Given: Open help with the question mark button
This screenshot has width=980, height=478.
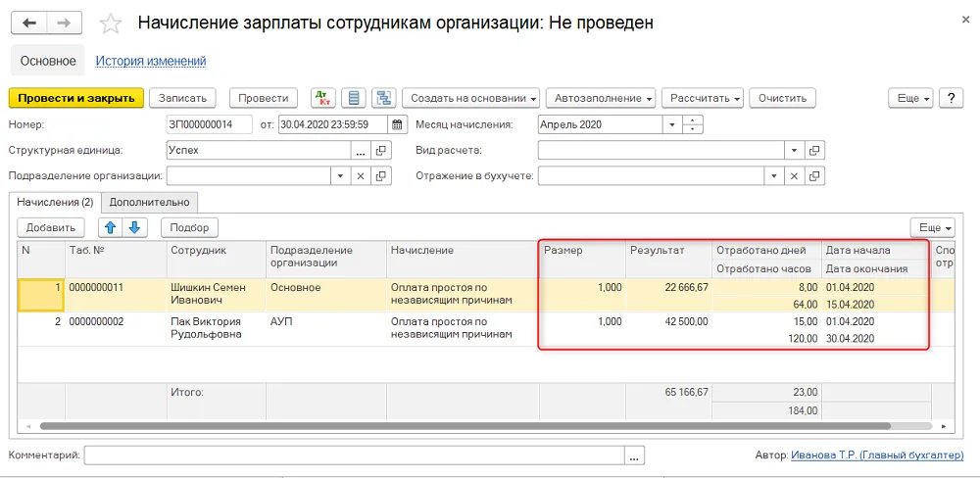Looking at the screenshot, I should pos(952,98).
